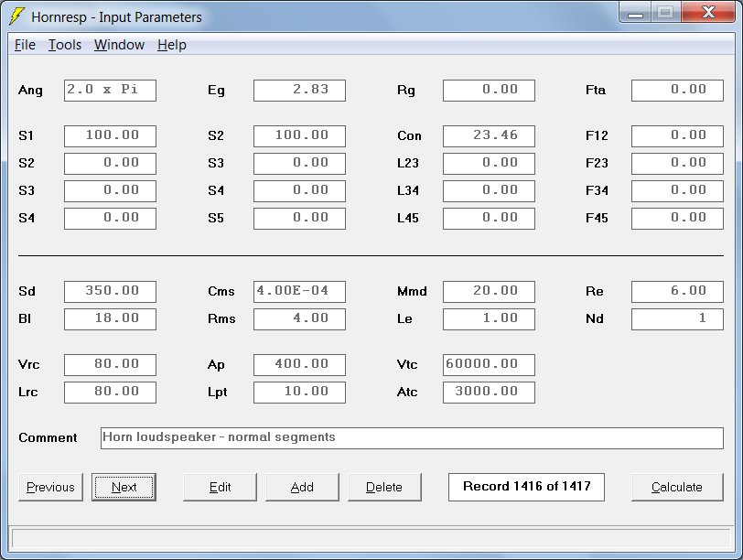Image resolution: width=743 pixels, height=560 pixels.
Task: Click the Comment text field
Action: [413, 438]
